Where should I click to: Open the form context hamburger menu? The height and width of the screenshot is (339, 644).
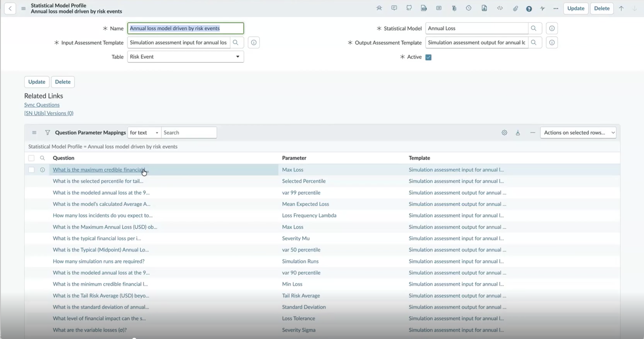(x=23, y=8)
